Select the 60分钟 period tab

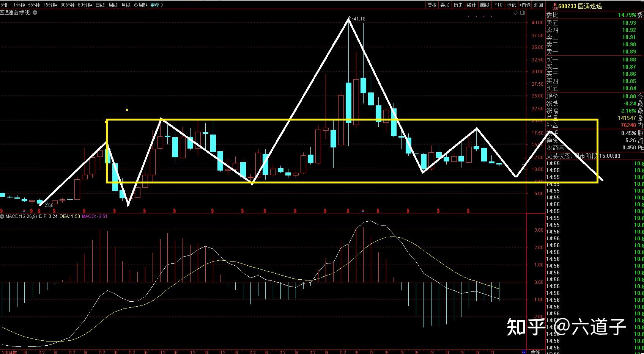point(85,5)
